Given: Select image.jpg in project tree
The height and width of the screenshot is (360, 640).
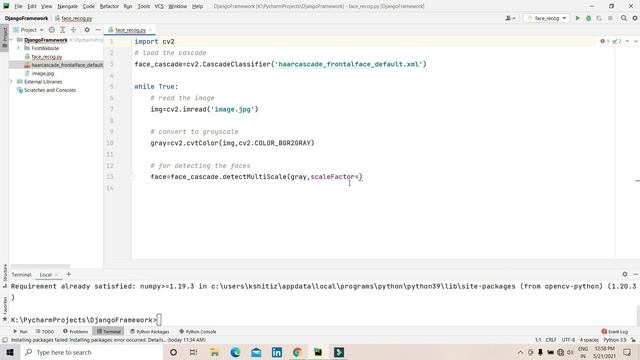Looking at the screenshot, I should [x=42, y=73].
